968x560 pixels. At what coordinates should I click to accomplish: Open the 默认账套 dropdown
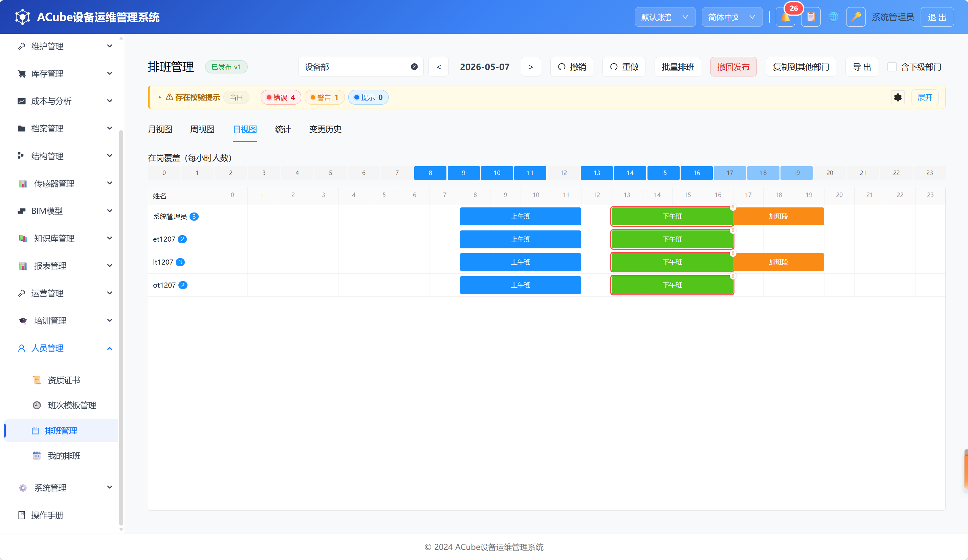[x=665, y=17]
